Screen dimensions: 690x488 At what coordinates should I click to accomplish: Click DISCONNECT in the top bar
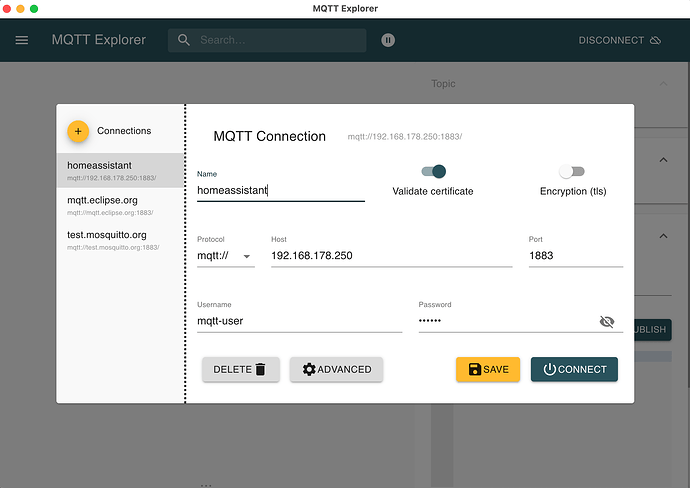pyautogui.click(x=620, y=40)
